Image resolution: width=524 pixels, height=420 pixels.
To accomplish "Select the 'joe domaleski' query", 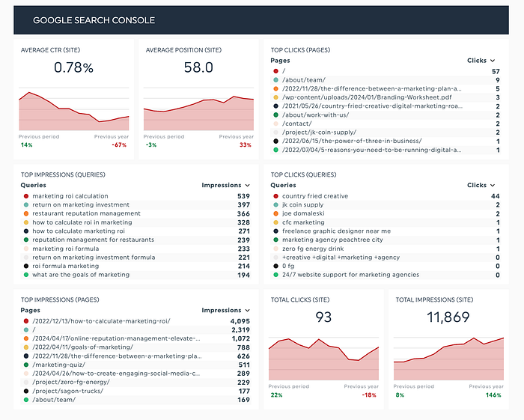I will (x=386, y=213).
